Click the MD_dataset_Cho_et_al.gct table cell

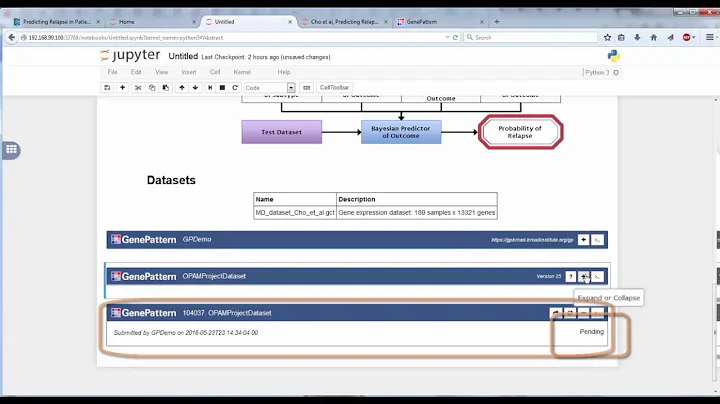pyautogui.click(x=295, y=213)
